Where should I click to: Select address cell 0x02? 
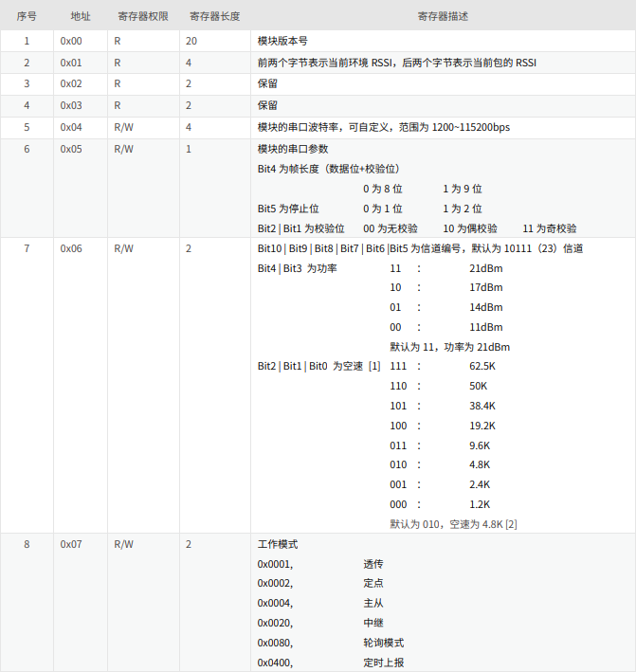(71, 84)
